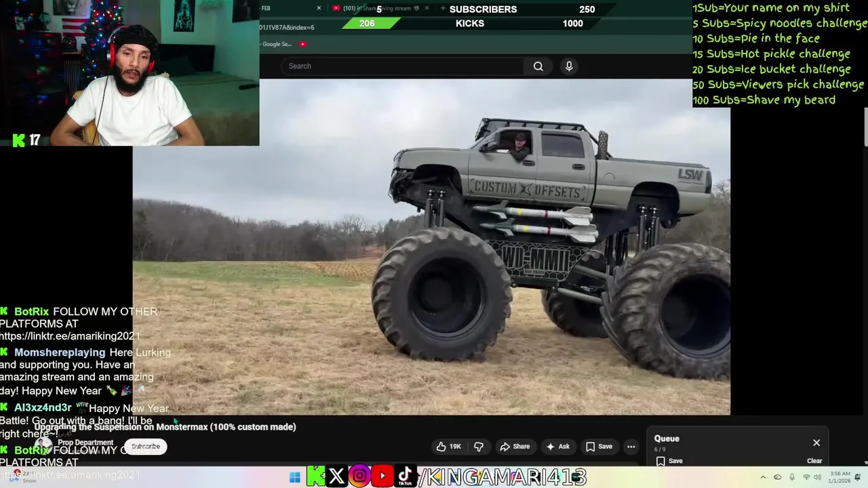Click the video title about Monstermax
The image size is (868, 488).
coord(165,427)
